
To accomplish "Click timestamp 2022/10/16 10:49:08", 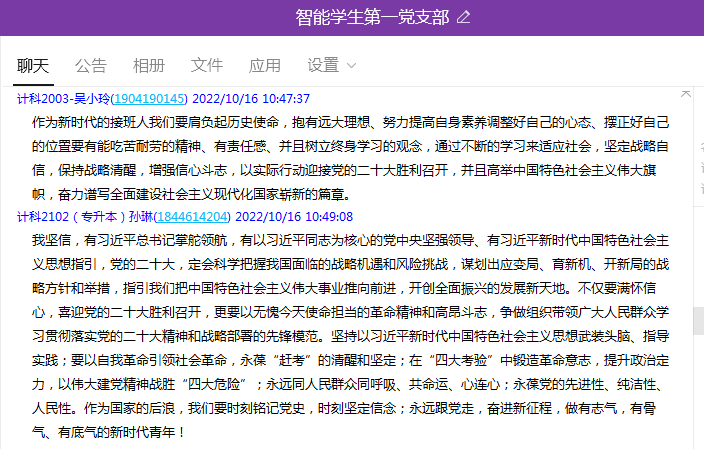I will click(294, 217).
